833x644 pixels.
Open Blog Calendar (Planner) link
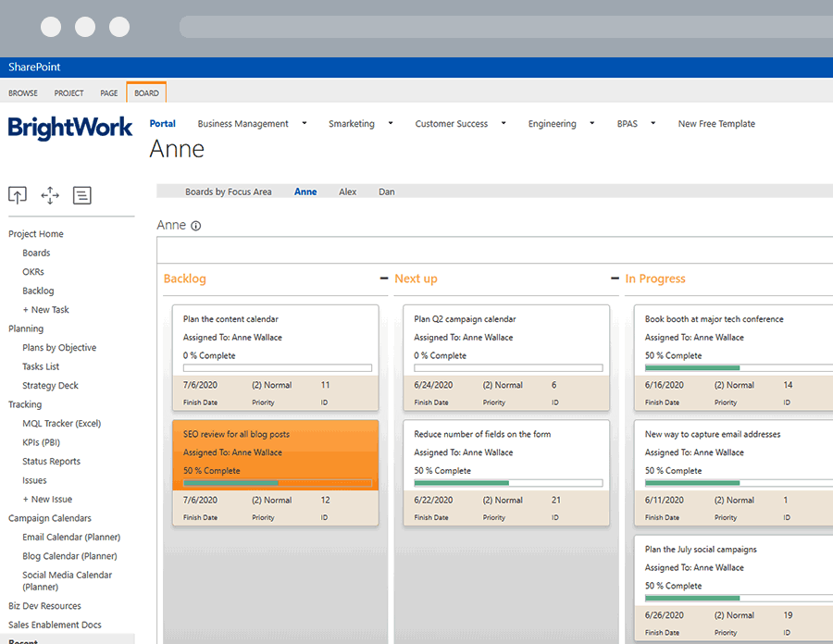click(69, 556)
